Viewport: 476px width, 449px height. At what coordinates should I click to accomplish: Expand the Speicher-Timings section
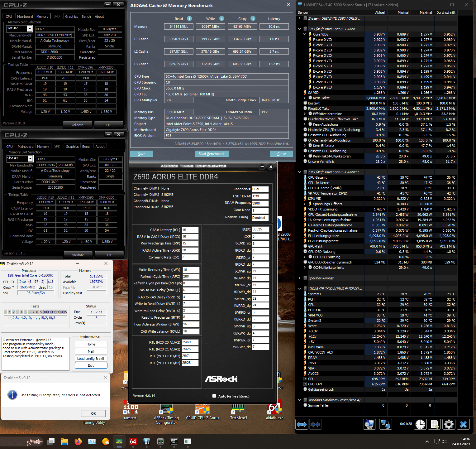coord(300,278)
